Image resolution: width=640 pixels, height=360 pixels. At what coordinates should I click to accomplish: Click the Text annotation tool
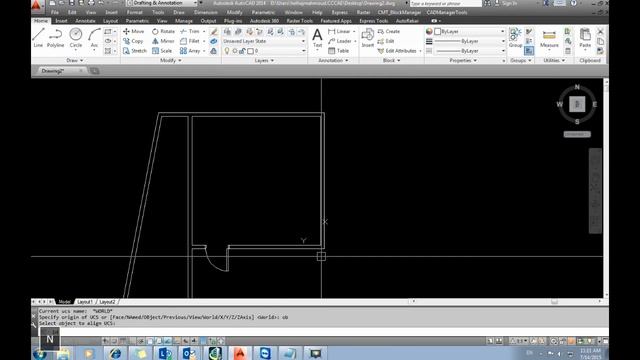317,38
